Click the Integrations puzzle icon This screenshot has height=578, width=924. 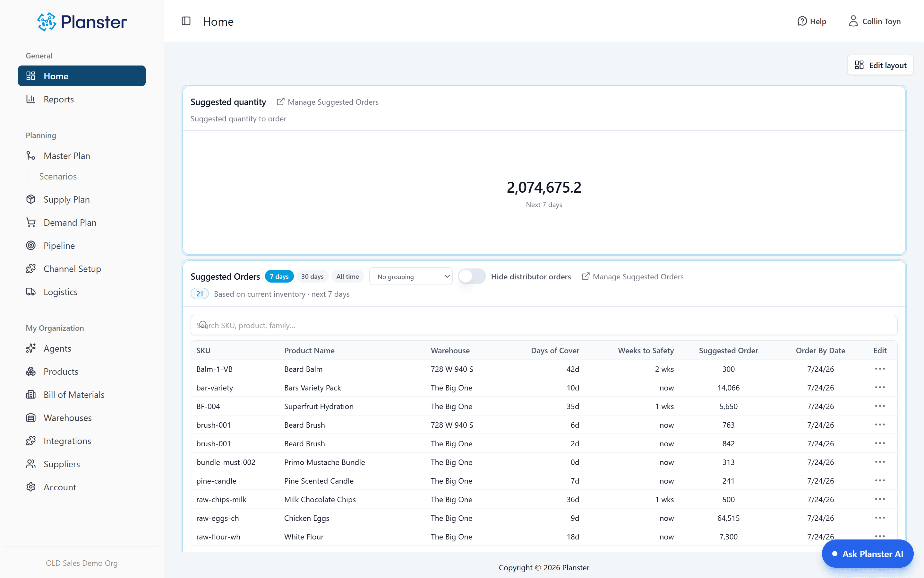pyautogui.click(x=31, y=441)
